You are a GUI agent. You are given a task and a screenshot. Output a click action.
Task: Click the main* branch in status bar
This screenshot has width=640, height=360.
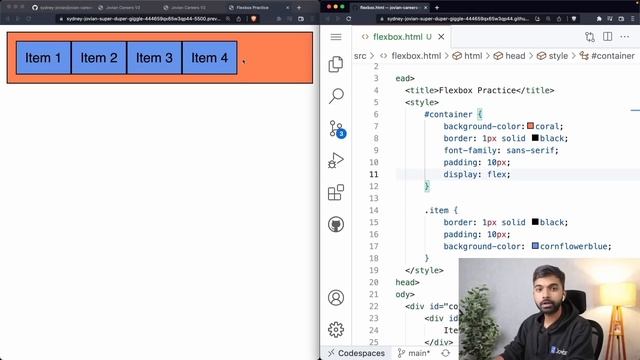pos(414,353)
